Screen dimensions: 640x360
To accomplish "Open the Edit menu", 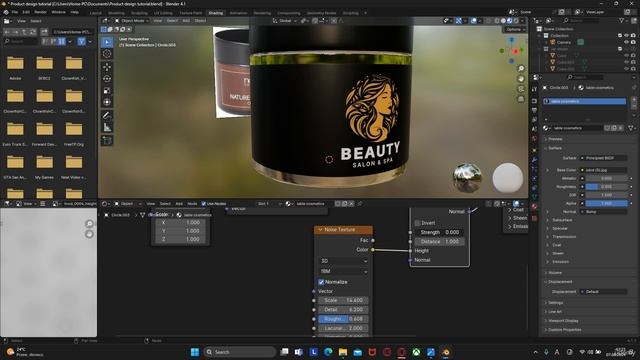I will (26, 12).
